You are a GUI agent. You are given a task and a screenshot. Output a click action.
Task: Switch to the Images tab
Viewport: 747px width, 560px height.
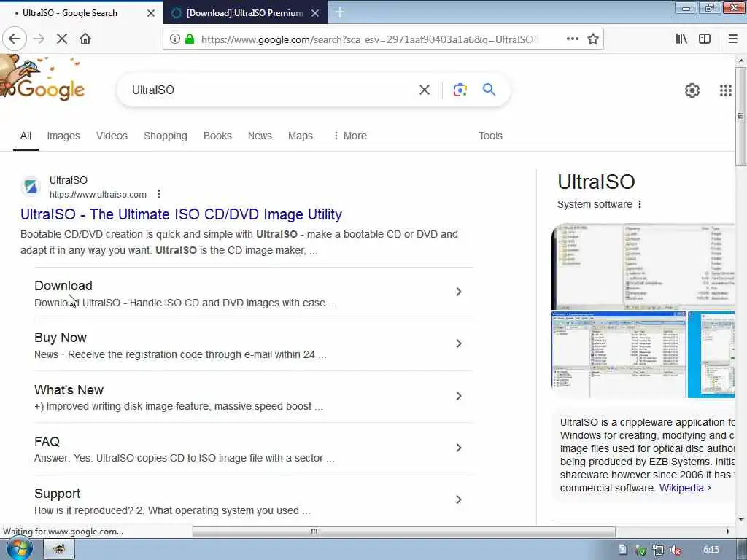(x=63, y=136)
